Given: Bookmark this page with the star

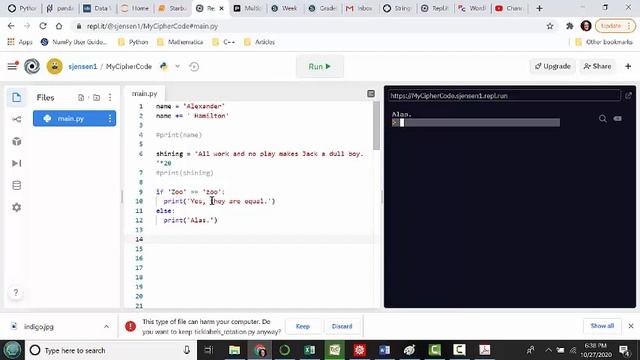Looking at the screenshot, I should coord(550,26).
